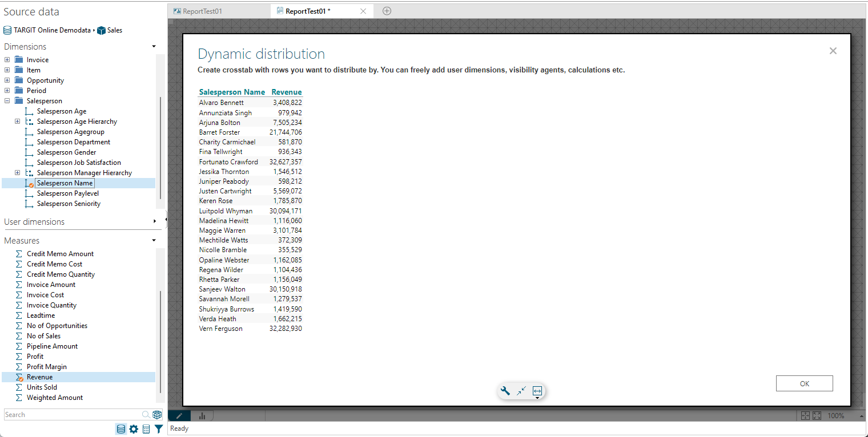The width and height of the screenshot is (868, 437).
Task: Select Salesperson Department in the tree
Action: point(74,142)
